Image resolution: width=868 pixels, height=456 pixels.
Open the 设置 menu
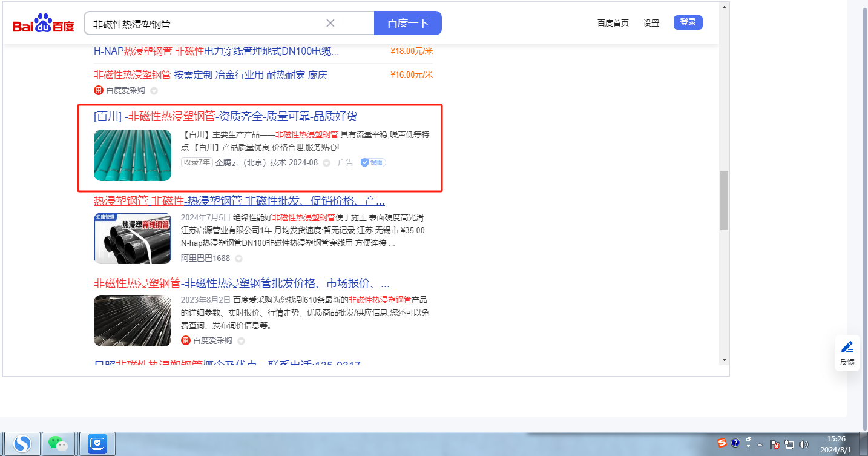tap(651, 23)
